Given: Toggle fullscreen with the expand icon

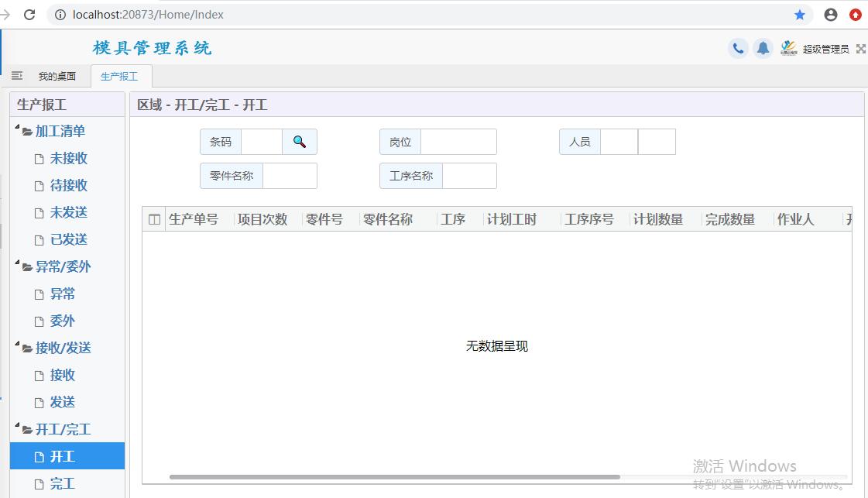Looking at the screenshot, I should (860, 49).
